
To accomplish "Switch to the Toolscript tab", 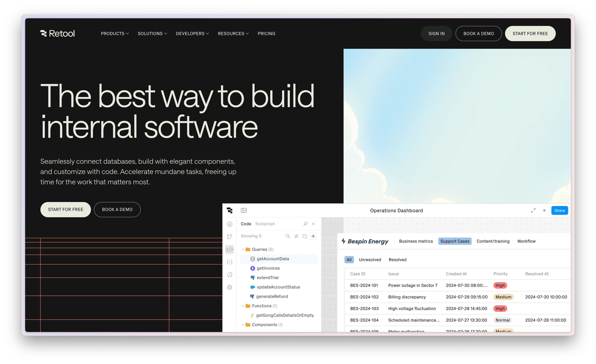I will (265, 224).
